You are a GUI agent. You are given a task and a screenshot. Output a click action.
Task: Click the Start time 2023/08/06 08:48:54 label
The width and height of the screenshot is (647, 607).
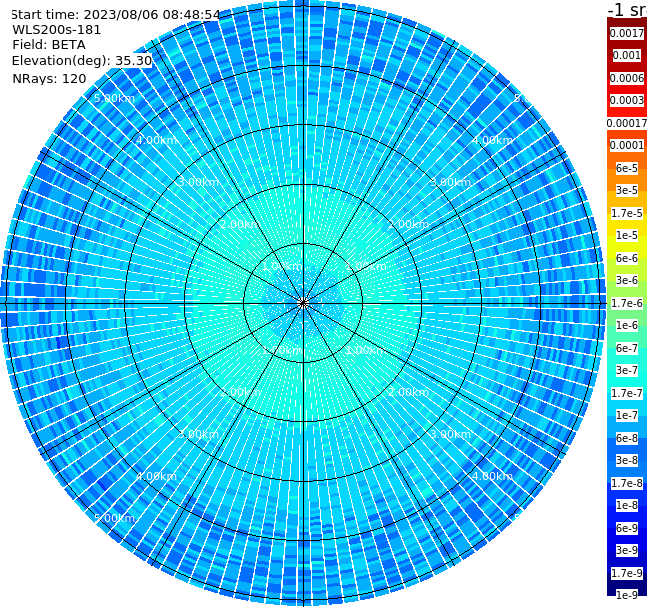115,15
